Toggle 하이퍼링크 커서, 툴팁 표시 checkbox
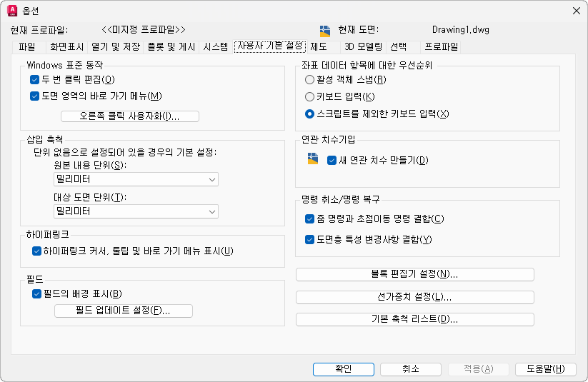The image size is (588, 382). [x=37, y=251]
